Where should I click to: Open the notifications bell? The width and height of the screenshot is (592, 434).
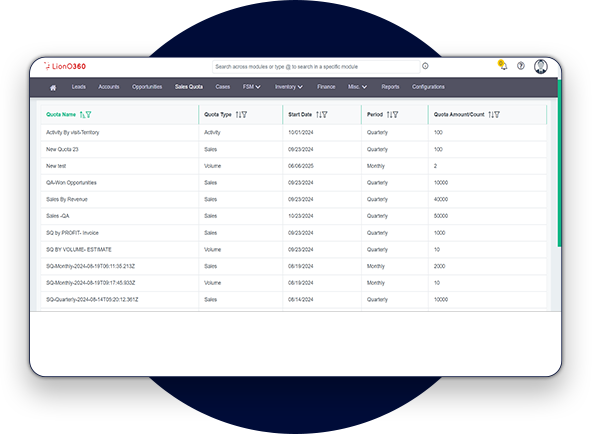tap(503, 66)
